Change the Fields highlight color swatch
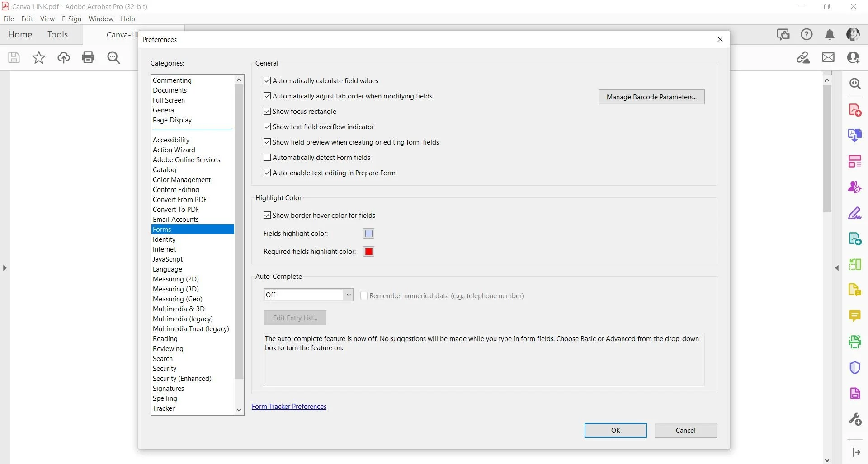Image resolution: width=868 pixels, height=464 pixels. (x=368, y=233)
